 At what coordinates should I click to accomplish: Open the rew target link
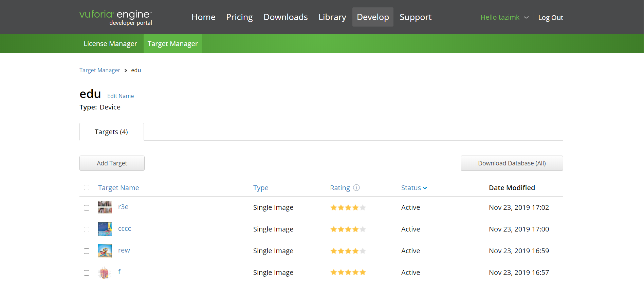click(124, 250)
